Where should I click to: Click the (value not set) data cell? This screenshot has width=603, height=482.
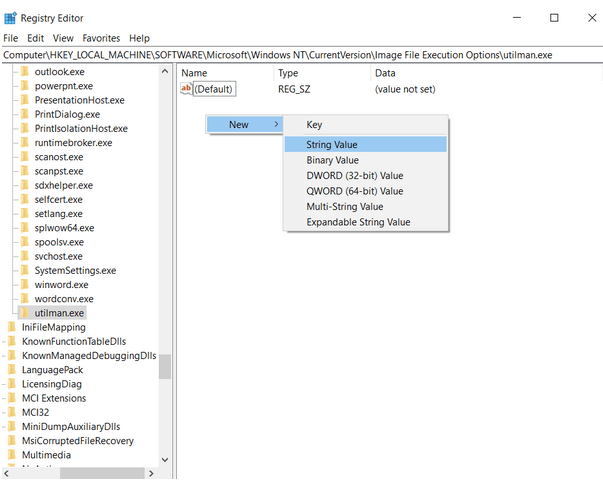[405, 89]
